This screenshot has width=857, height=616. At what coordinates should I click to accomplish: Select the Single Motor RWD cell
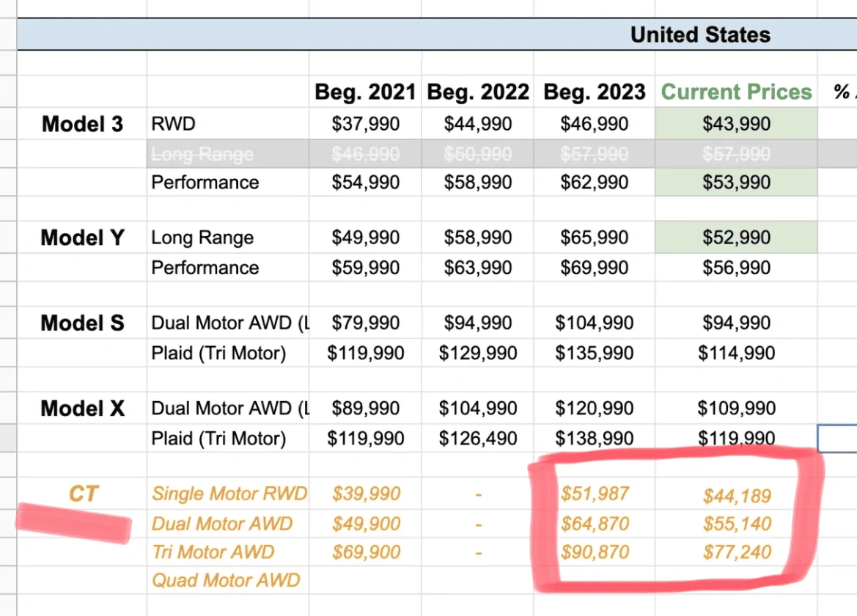pyautogui.click(x=229, y=494)
